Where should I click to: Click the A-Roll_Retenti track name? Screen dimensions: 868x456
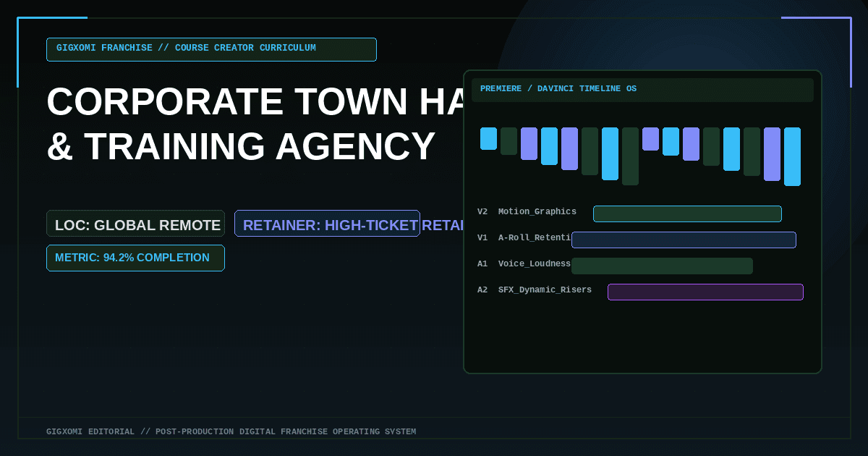[535, 237]
